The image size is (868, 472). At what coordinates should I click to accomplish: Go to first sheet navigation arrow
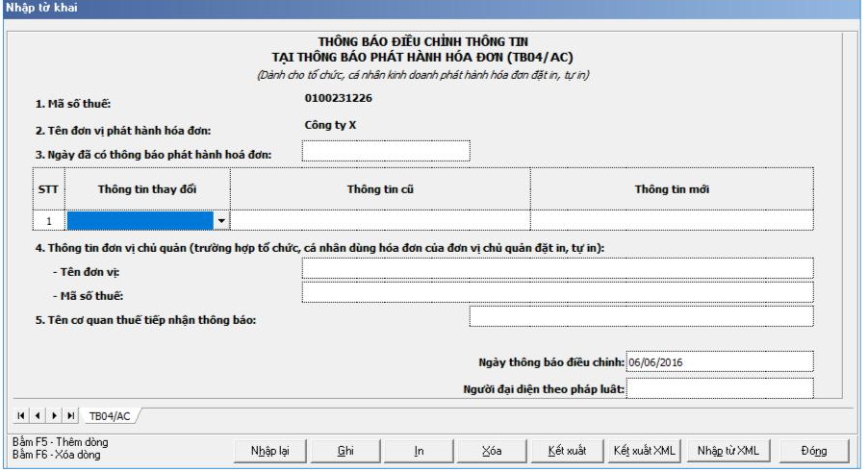coord(21,415)
